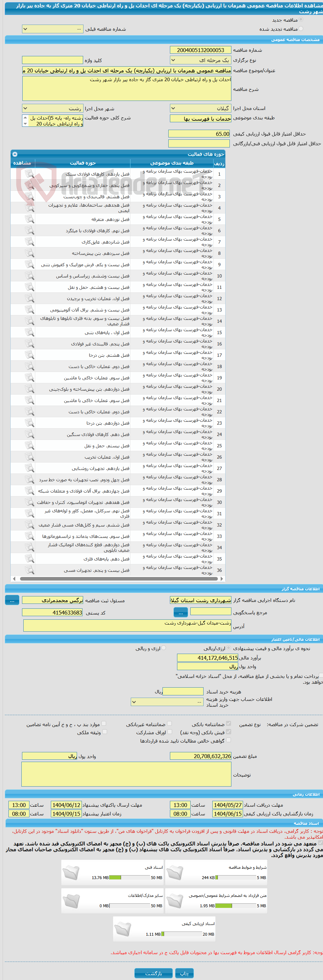Open استان محل اجرا dropdown
The image size is (323, 980).
pyautogui.click(x=200, y=108)
